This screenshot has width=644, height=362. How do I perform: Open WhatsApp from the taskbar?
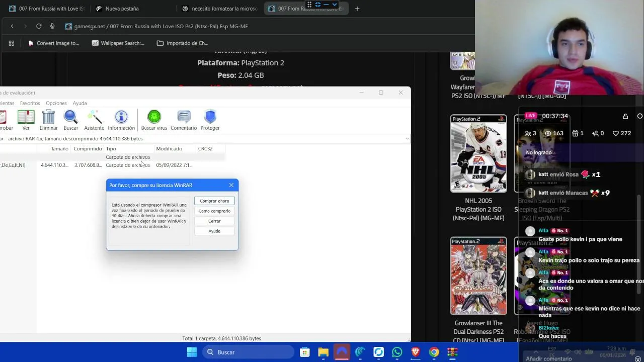pyautogui.click(x=397, y=352)
